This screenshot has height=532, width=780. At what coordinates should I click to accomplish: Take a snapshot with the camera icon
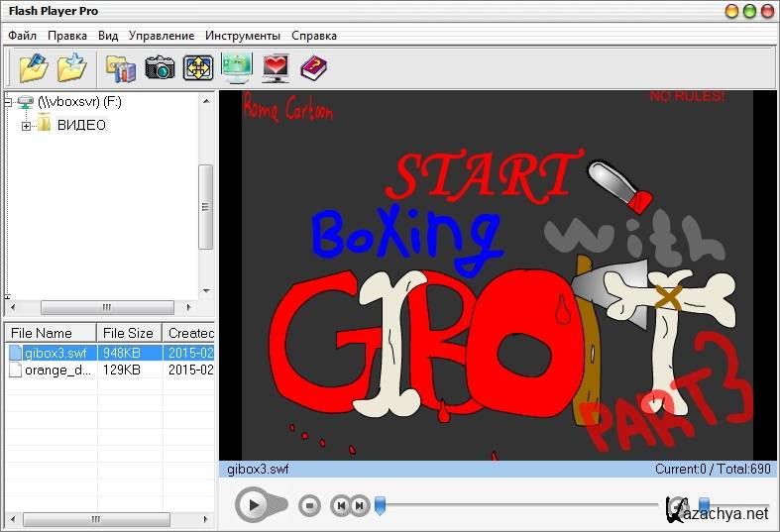[160, 67]
